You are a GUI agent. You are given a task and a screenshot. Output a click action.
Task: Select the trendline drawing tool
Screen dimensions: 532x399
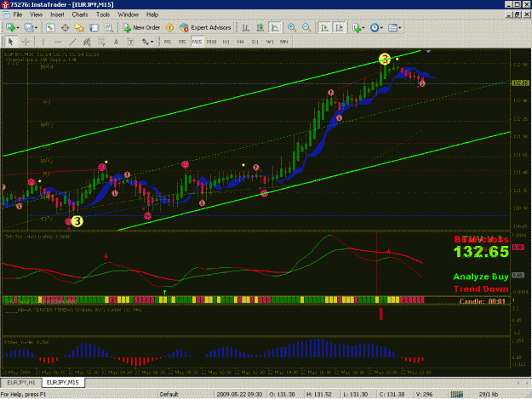(72, 42)
